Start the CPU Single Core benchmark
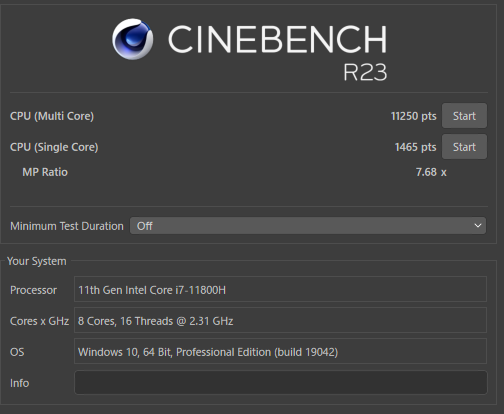This screenshot has width=504, height=414. click(x=464, y=147)
